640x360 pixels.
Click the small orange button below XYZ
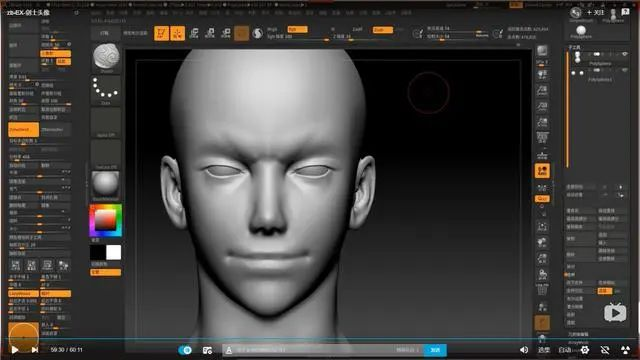tap(542, 199)
